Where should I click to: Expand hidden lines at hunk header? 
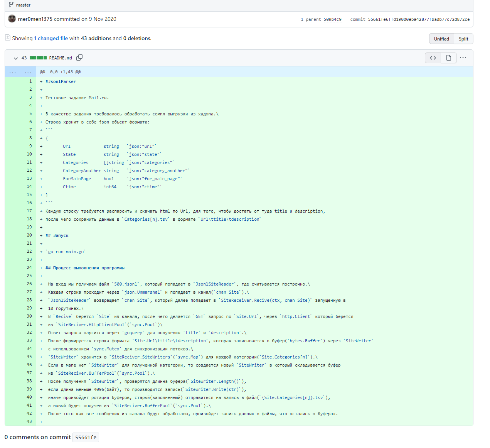click(20, 72)
